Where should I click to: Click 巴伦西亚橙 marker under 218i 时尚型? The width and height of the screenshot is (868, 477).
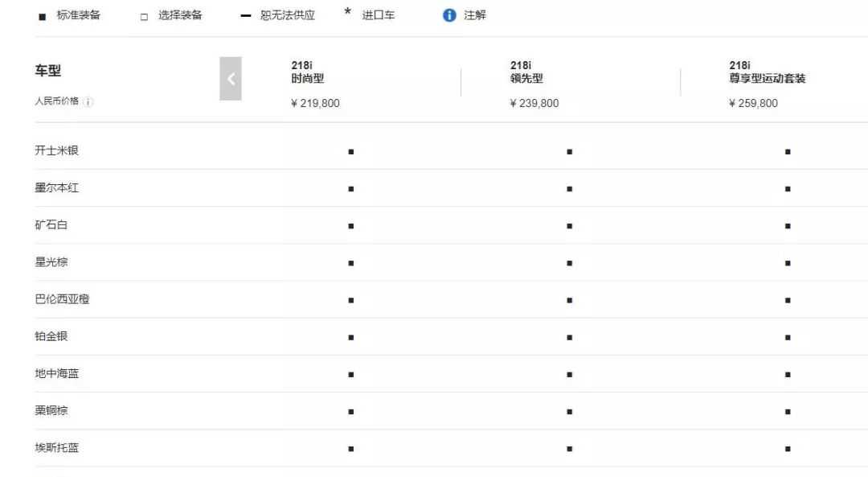point(351,300)
